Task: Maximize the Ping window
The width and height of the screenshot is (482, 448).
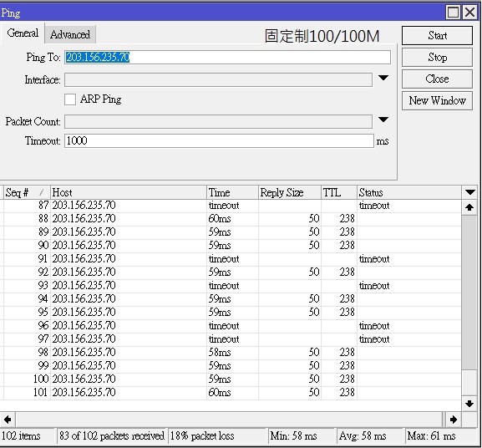Action: 453,13
